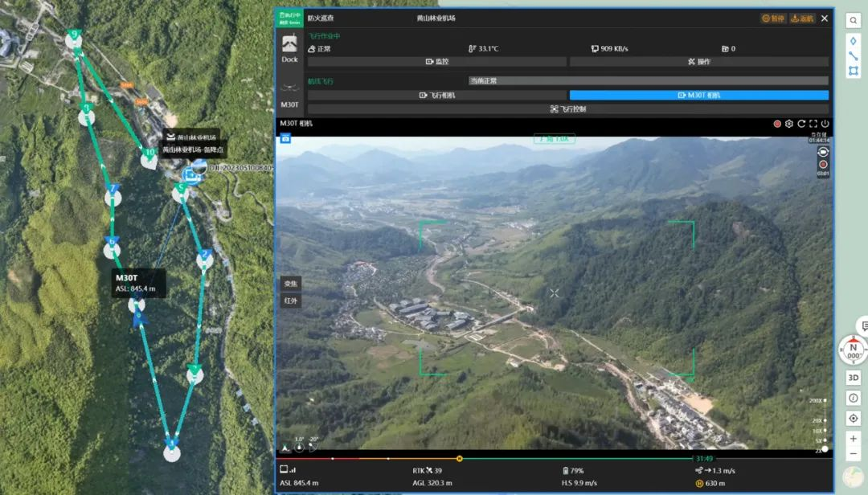This screenshot has height=495, width=868.
Task: Refresh the M30T camera stream
Action: [801, 124]
